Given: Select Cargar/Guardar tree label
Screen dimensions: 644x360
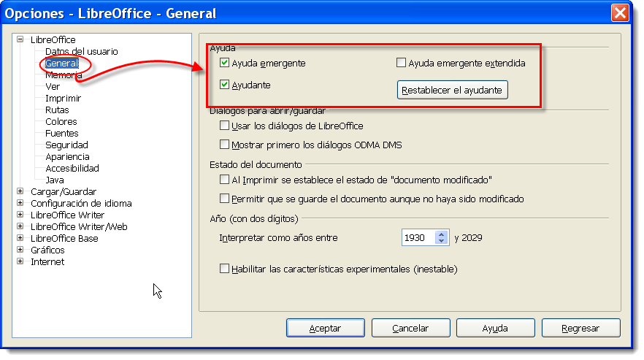Looking at the screenshot, I should point(64,191).
